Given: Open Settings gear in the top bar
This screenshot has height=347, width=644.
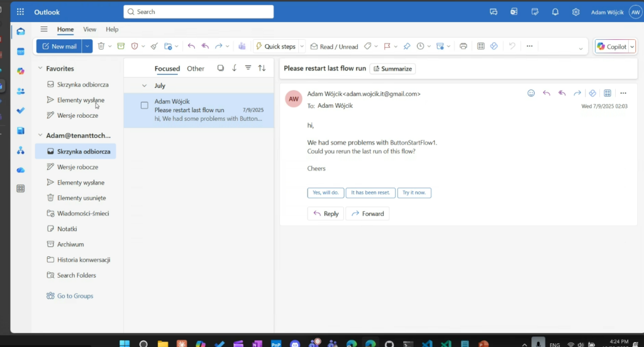Looking at the screenshot, I should pyautogui.click(x=575, y=12).
